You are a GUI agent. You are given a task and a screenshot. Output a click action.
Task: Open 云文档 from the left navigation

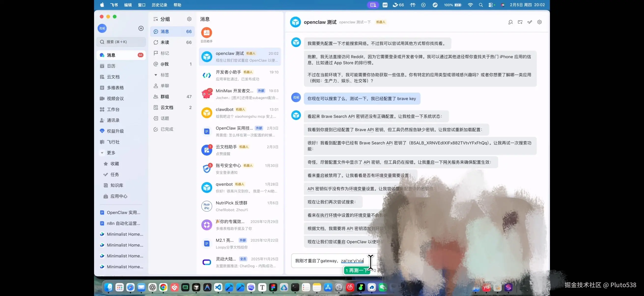tap(113, 77)
